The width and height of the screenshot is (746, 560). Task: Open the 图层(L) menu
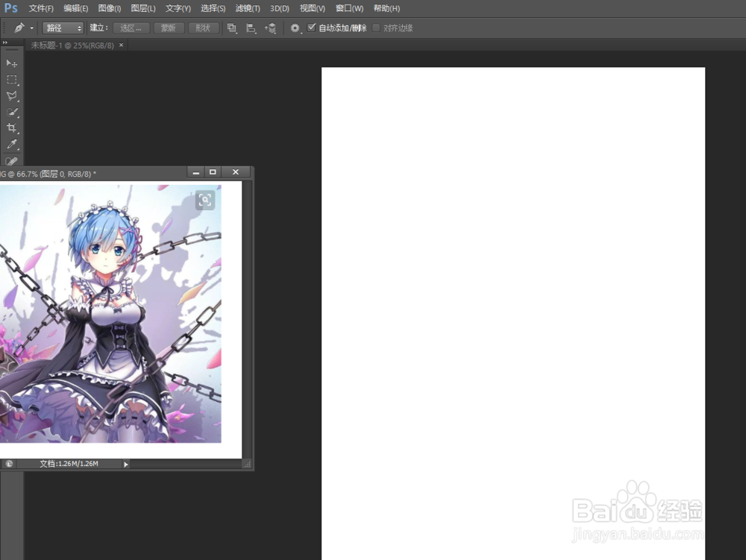coord(143,8)
